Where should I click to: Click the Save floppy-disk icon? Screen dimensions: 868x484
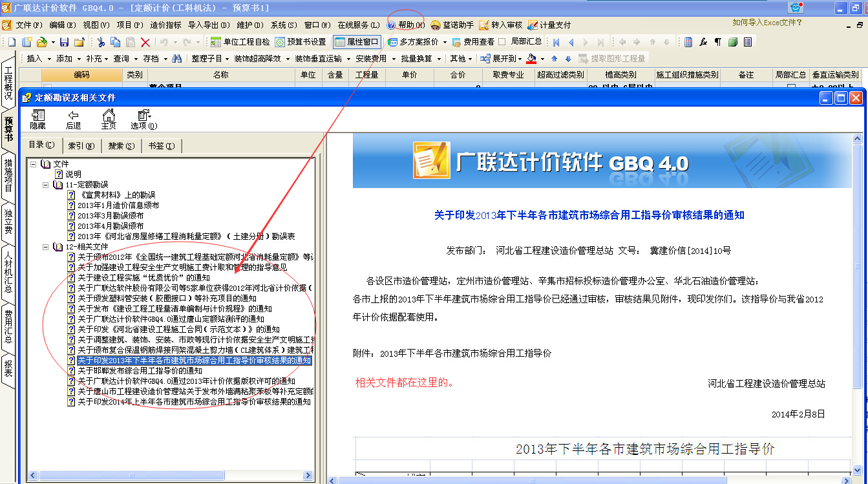[64, 42]
